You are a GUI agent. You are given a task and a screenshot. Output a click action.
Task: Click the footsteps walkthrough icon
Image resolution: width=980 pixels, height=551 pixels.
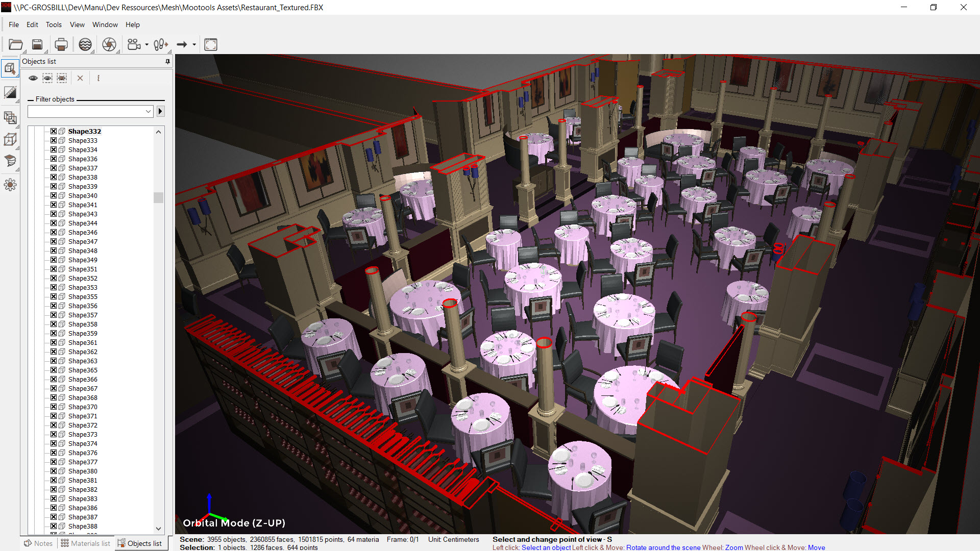pos(160,45)
